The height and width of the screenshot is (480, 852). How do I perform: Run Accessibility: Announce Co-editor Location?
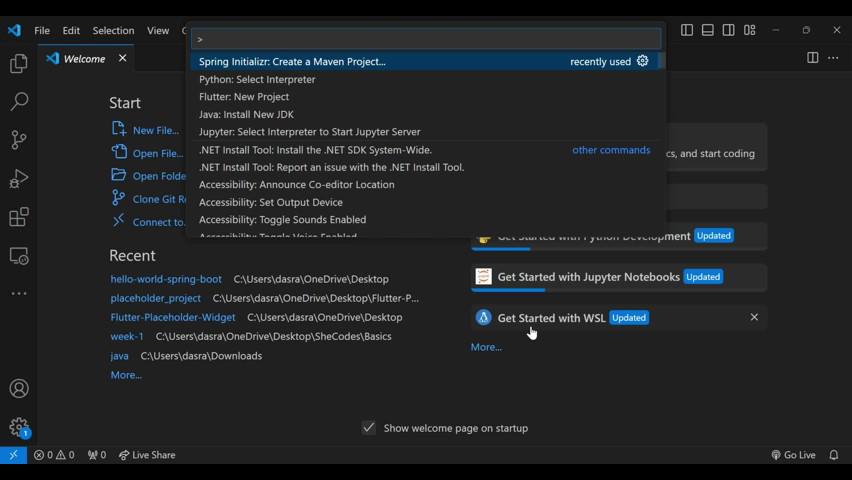pos(424,185)
